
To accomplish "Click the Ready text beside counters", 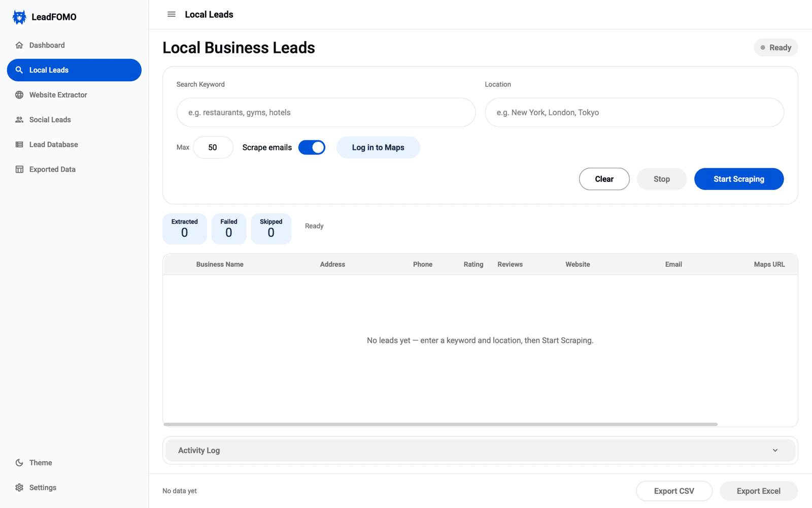I will coord(314,226).
